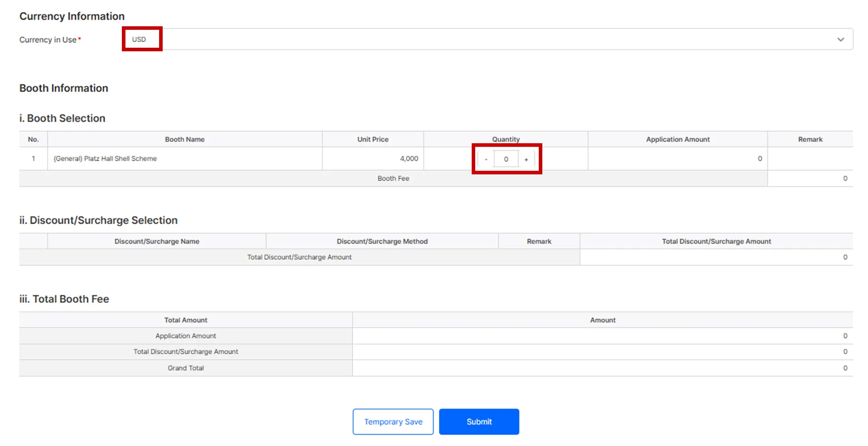Select the Platz Hall Shell Scheme booth row

[105, 159]
